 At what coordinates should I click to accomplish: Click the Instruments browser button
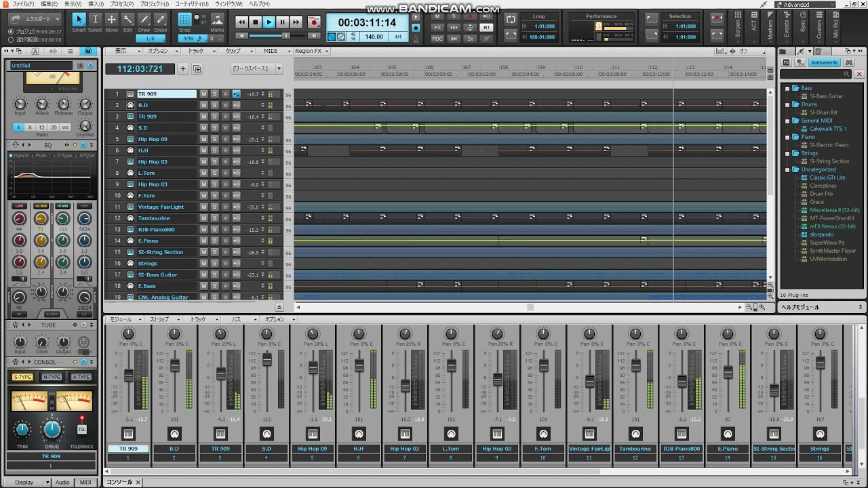pyautogui.click(x=824, y=62)
